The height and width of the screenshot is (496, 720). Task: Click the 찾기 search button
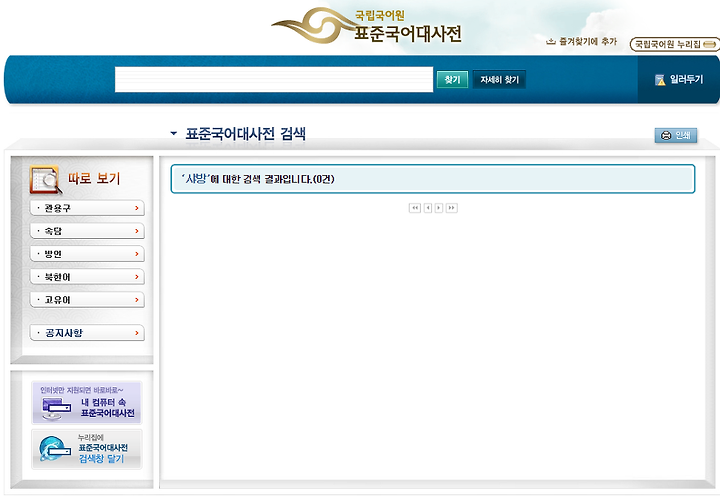452,79
